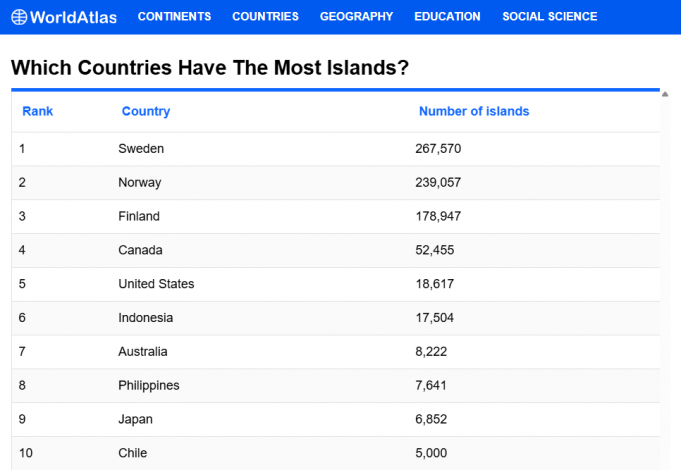Choose United States in the Country column
Screen dimensions: 681x470
coord(156,284)
